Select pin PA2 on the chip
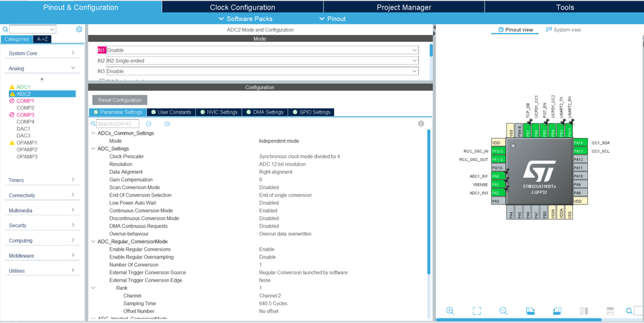The image size is (644, 323). click(498, 193)
